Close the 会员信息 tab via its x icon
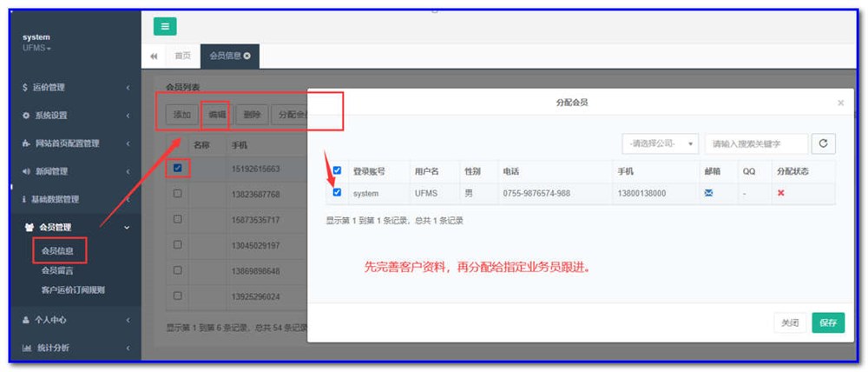This screenshot has width=868, height=372. pos(247,56)
